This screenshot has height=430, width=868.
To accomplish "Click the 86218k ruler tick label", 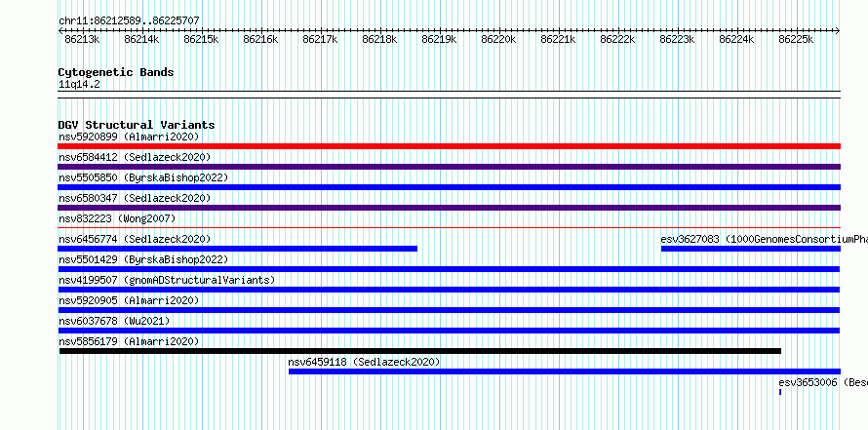I will [379, 39].
